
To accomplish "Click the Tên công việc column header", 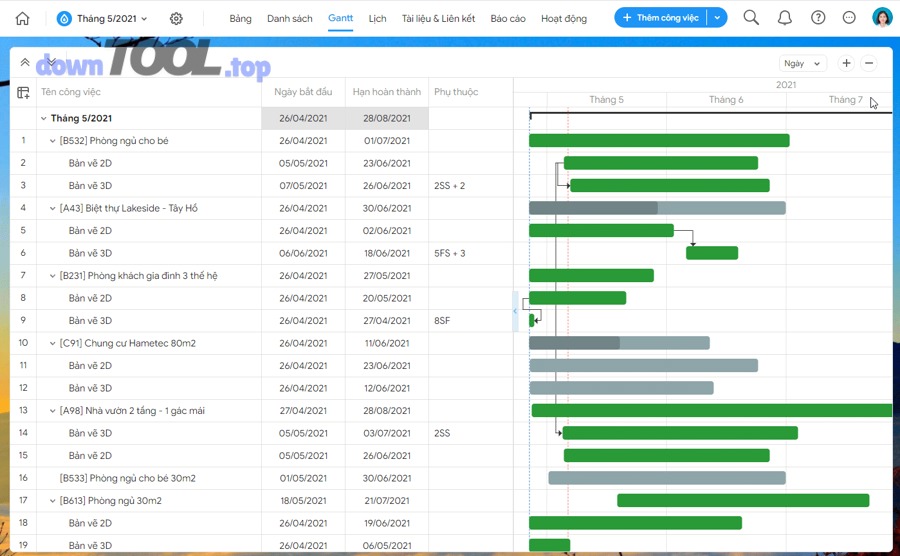I will (71, 92).
